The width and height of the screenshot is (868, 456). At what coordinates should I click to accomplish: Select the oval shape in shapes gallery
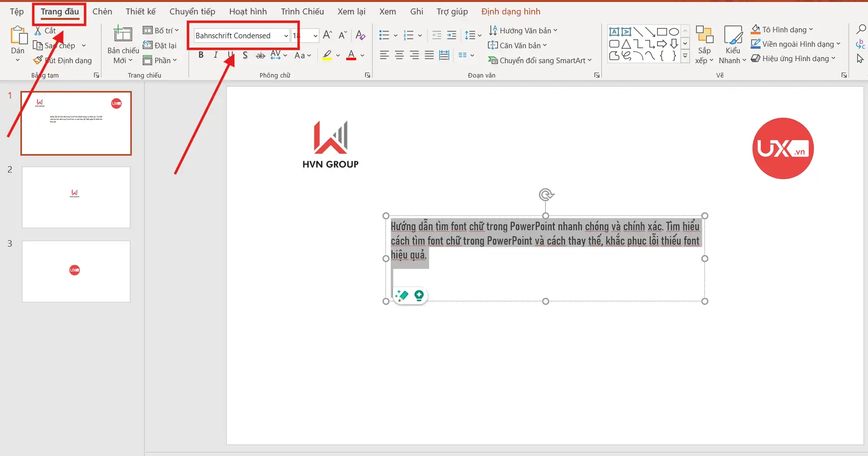click(674, 31)
